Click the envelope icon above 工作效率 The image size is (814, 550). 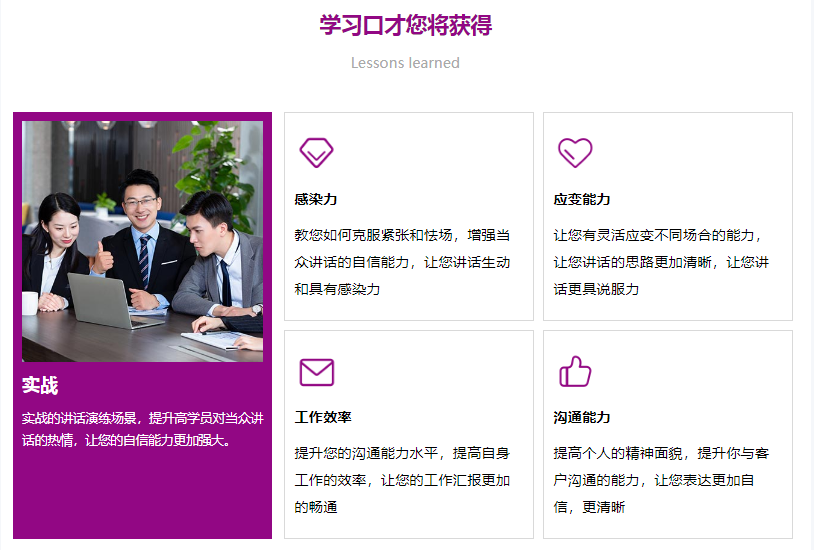317,372
